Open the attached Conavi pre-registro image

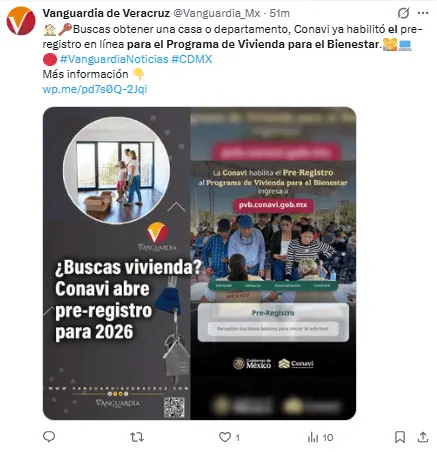point(199,263)
